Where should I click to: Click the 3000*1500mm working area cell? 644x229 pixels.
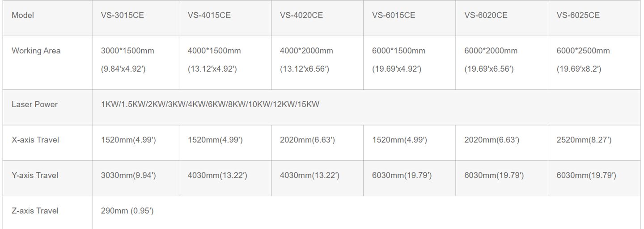136,63
